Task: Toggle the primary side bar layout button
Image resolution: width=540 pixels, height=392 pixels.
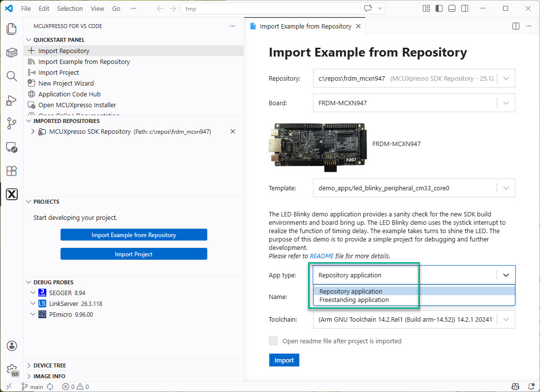Action: (x=439, y=8)
